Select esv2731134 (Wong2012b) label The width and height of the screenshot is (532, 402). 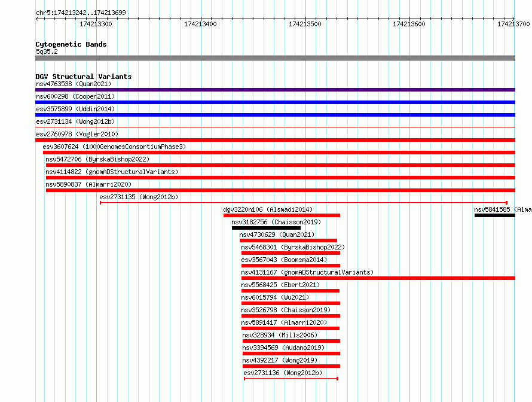point(75,121)
